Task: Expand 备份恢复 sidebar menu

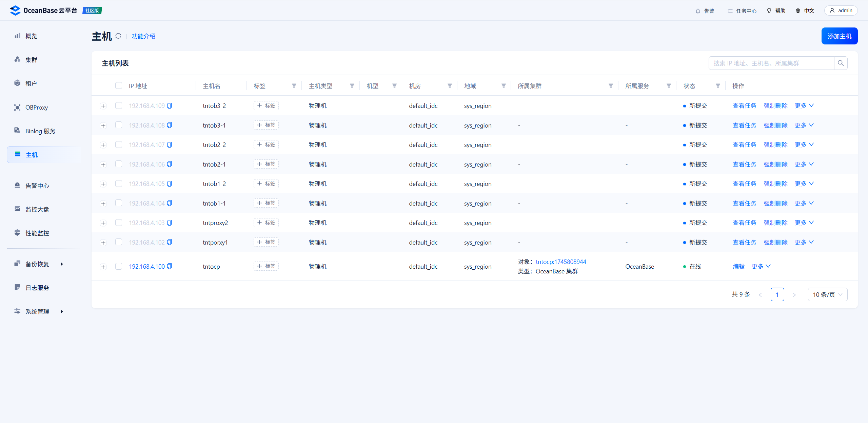Action: (37, 264)
